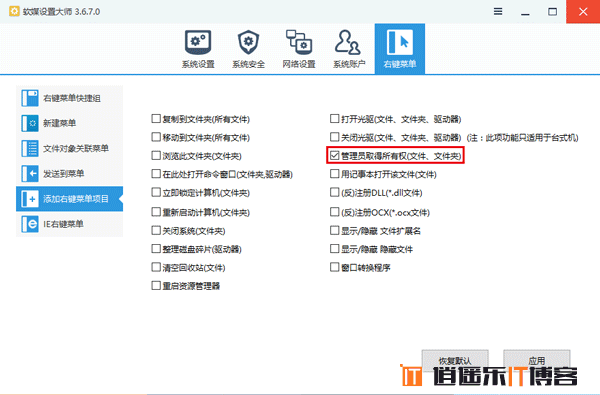Enable 浏览此文件夹(文件夹) checkbox

(156, 155)
